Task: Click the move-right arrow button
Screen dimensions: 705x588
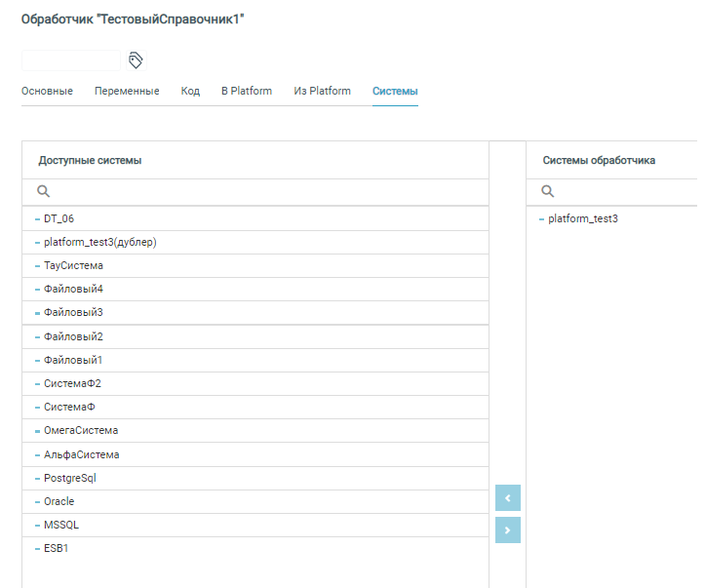Action: click(507, 529)
